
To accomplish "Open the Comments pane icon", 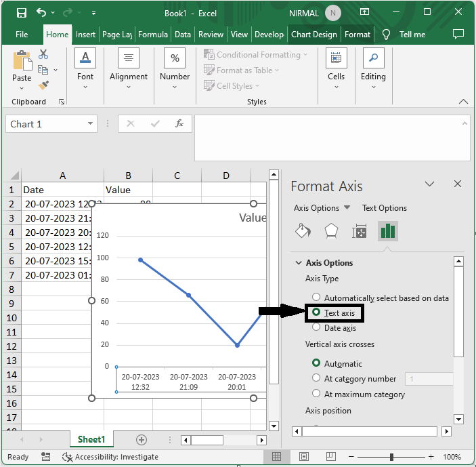I will point(458,34).
